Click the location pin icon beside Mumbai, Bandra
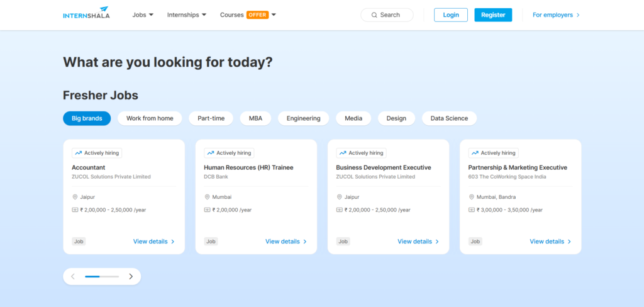Viewport: 644px width, 307px height. pyautogui.click(x=472, y=197)
